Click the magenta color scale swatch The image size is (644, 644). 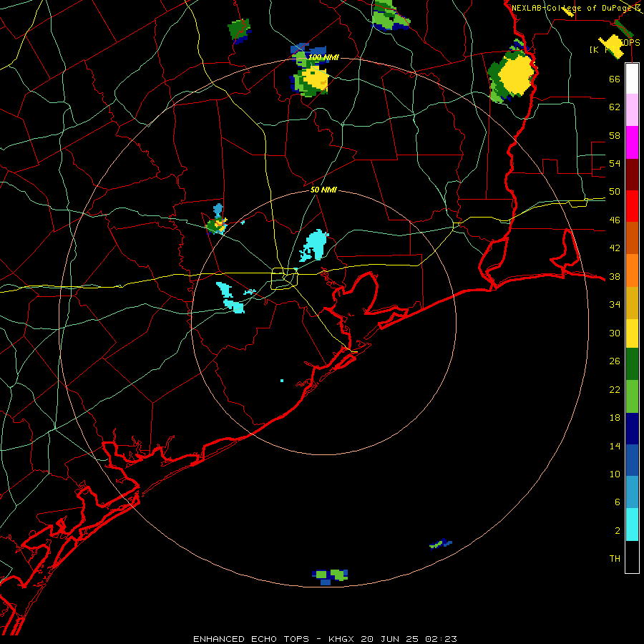click(632, 142)
